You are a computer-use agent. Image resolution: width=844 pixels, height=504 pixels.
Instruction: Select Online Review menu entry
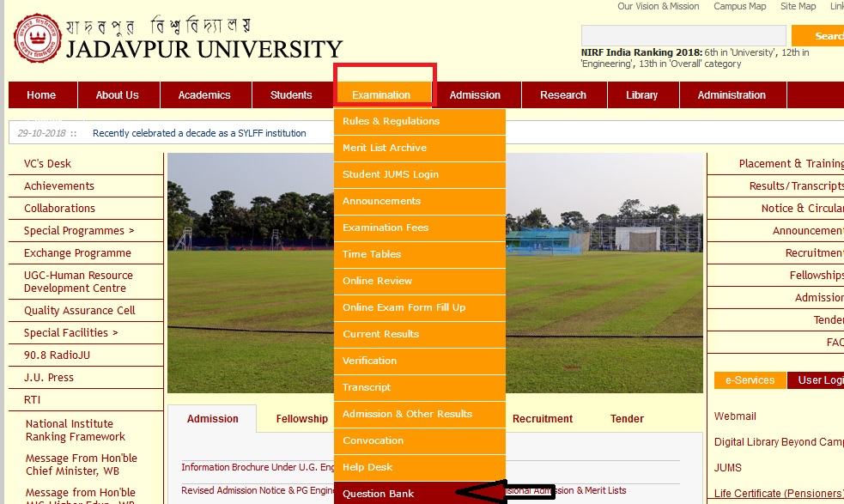pos(419,281)
